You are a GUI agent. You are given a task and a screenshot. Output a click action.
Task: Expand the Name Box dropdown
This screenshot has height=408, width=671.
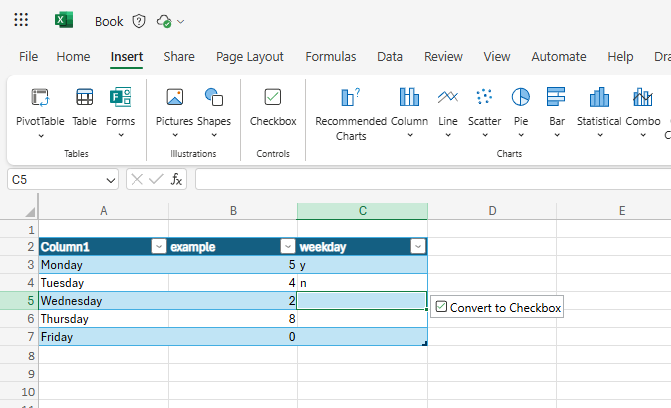[110, 179]
